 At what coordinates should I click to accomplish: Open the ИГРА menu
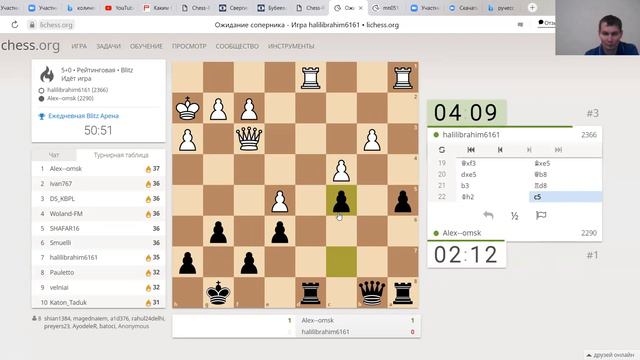coord(79,46)
